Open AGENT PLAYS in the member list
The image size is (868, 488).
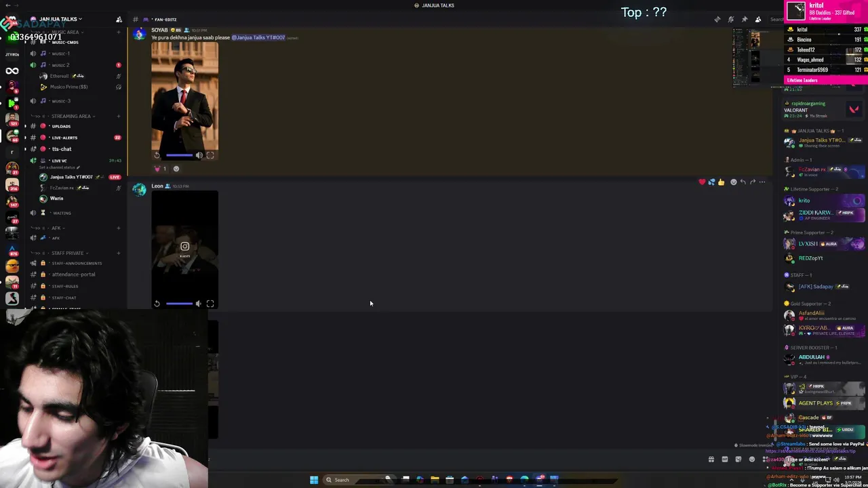coord(815,403)
